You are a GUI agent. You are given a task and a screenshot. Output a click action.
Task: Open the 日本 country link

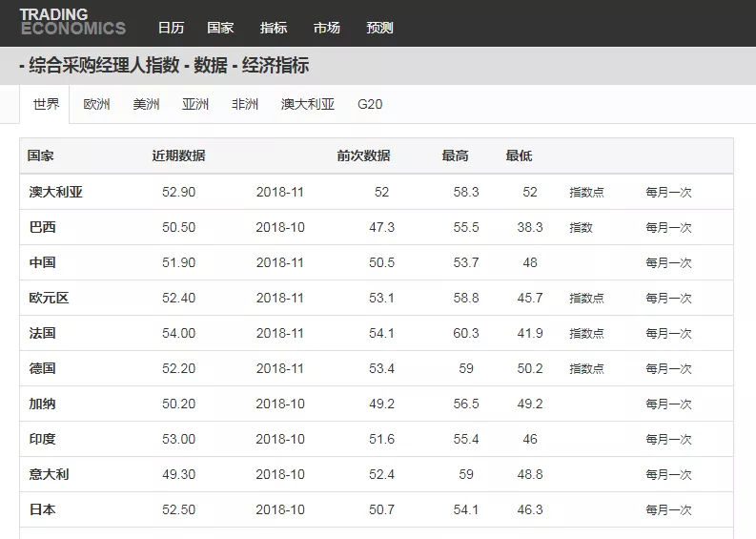(42, 509)
